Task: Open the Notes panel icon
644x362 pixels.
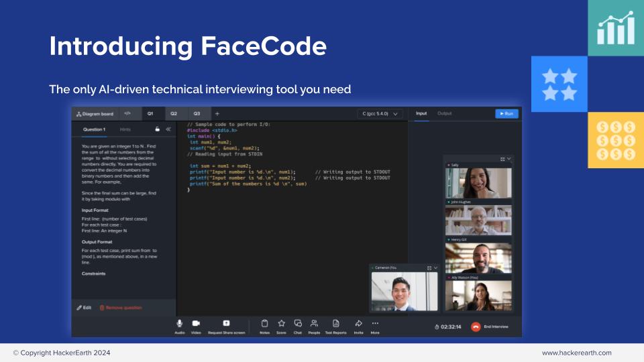Action: click(x=264, y=323)
